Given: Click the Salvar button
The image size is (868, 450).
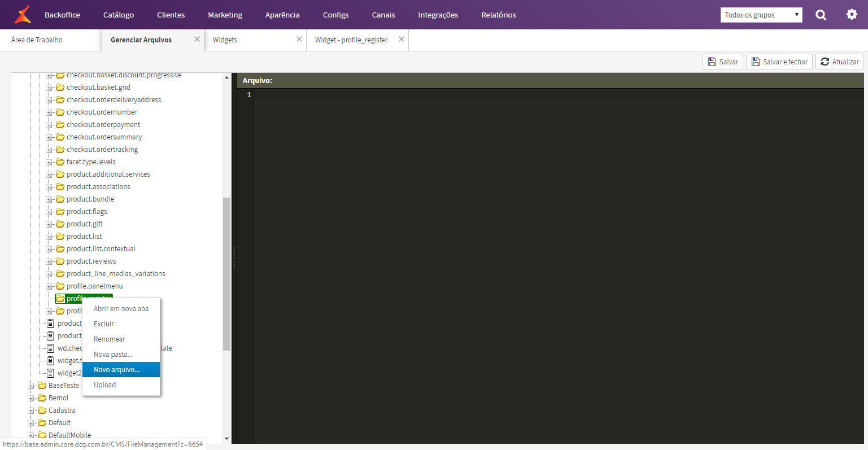Looking at the screenshot, I should click(x=723, y=62).
